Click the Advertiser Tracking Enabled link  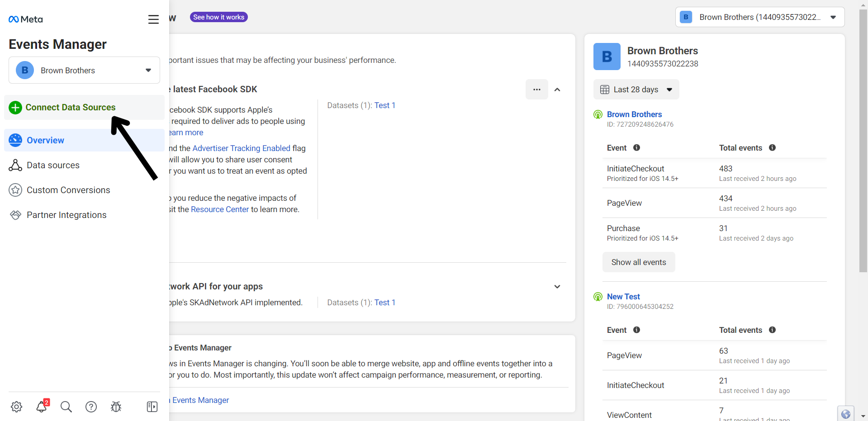[x=241, y=148]
